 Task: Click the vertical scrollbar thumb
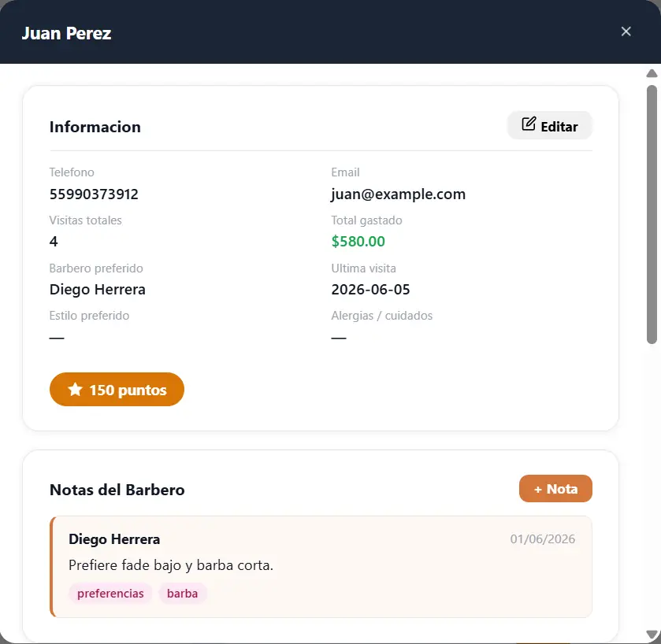(x=652, y=215)
